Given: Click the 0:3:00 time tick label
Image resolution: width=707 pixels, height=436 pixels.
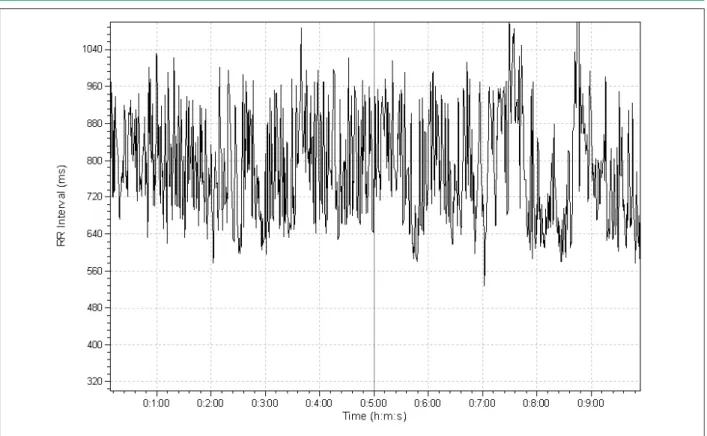Looking at the screenshot, I should pyautogui.click(x=265, y=403).
